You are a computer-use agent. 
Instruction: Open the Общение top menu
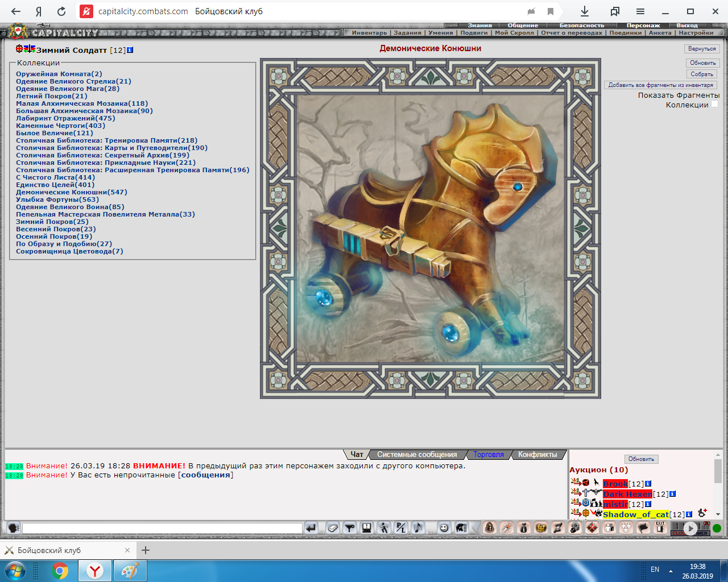[523, 26]
